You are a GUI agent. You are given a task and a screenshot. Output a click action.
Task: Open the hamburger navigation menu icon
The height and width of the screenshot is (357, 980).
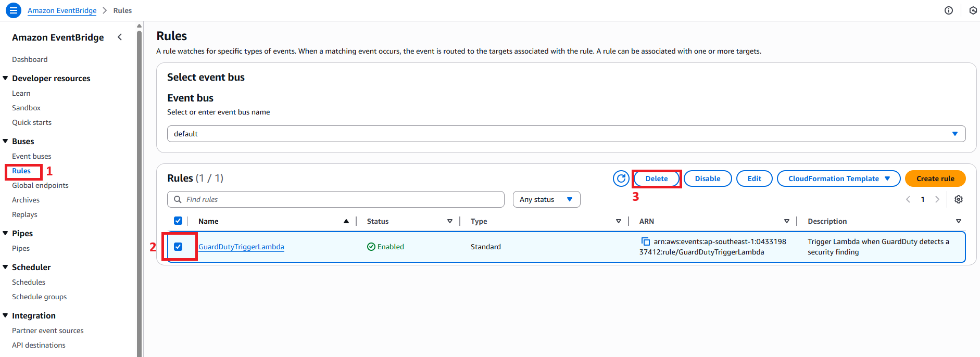click(14, 10)
